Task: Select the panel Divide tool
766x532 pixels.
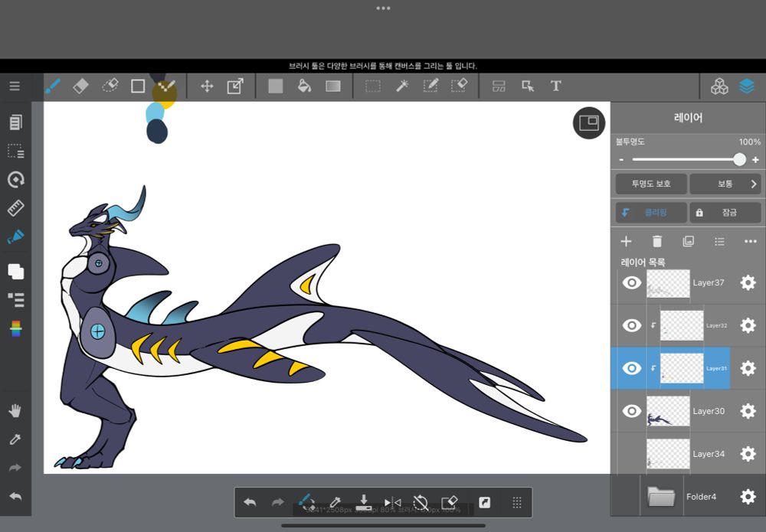Action: pos(499,86)
